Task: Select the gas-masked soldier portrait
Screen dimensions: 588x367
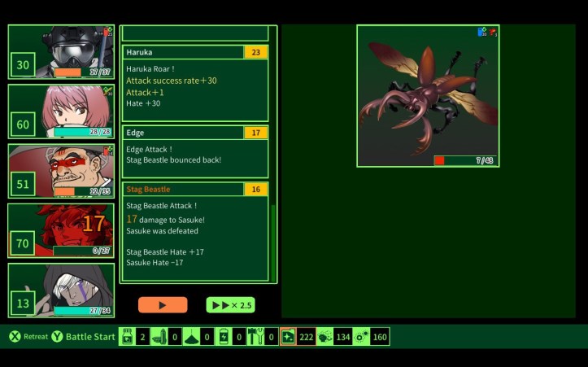Action: click(62, 52)
